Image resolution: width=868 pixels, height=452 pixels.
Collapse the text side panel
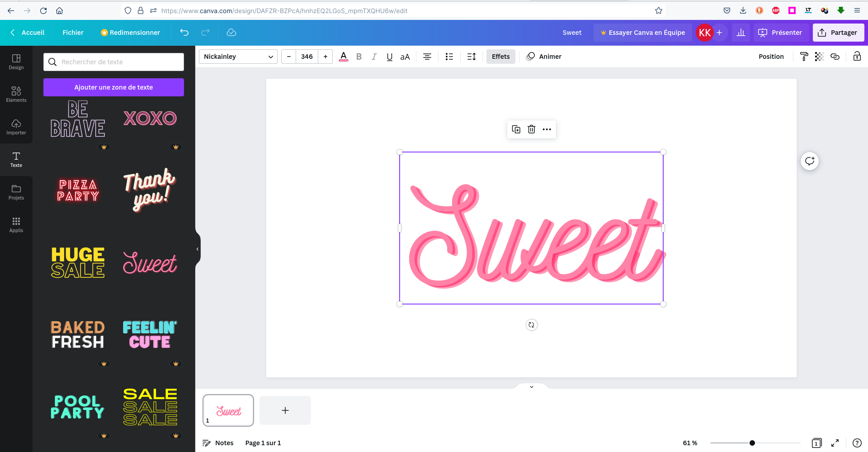[198, 249]
